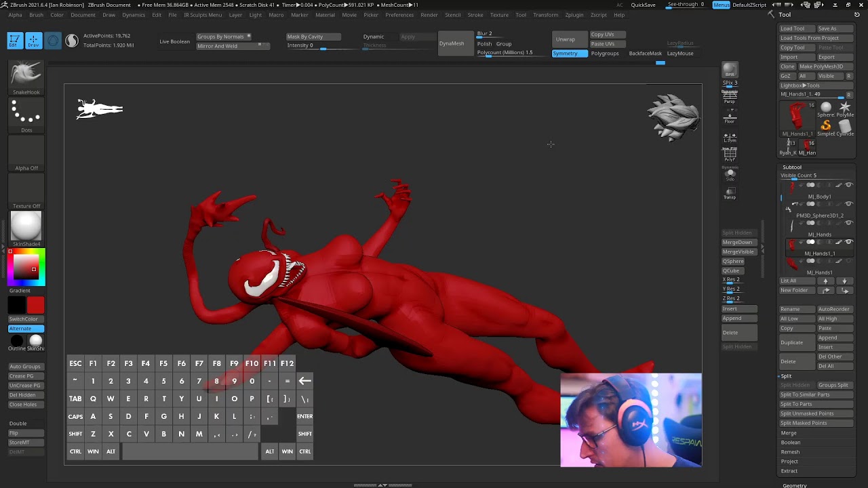The image size is (868, 488).
Task: Toggle the Floor grid
Action: pyautogui.click(x=730, y=117)
